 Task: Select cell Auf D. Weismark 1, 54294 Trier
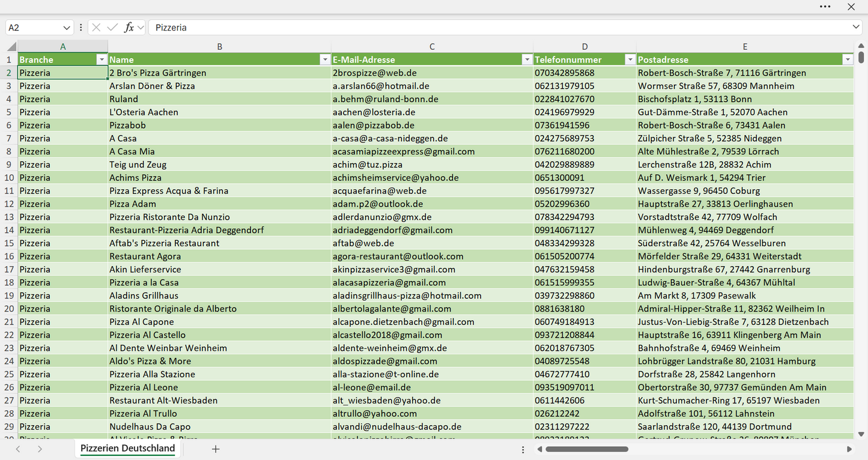coord(745,178)
